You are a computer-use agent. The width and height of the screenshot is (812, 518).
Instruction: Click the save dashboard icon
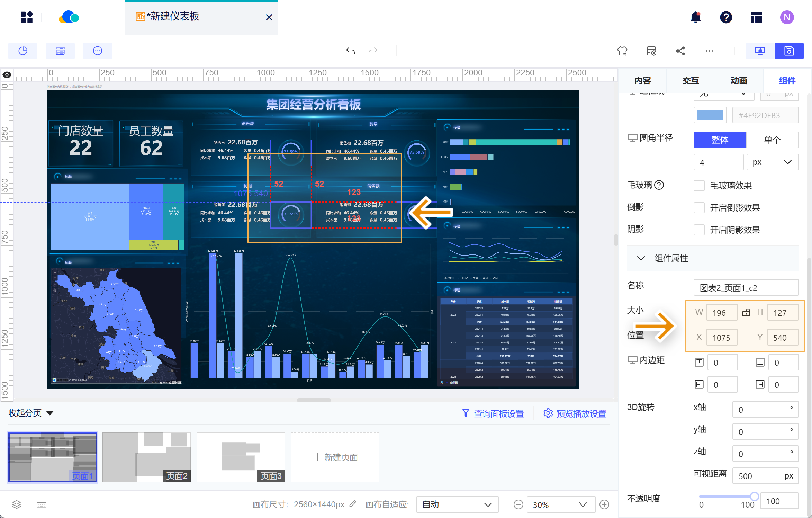click(x=789, y=51)
